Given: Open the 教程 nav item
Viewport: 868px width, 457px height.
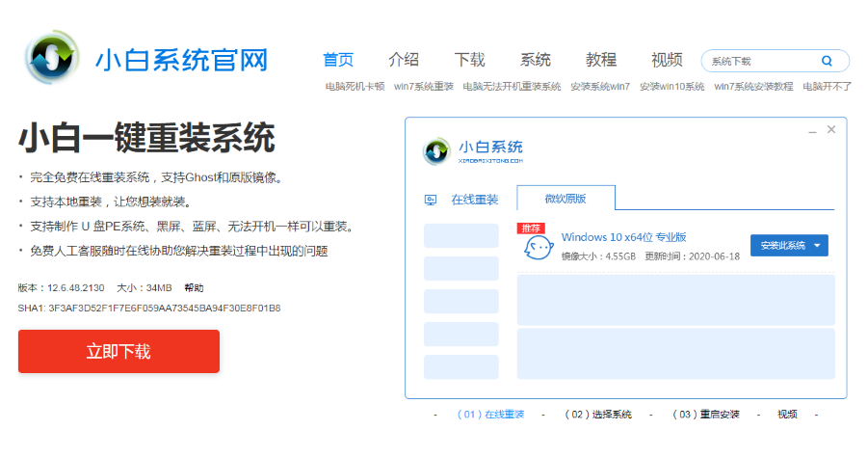Looking at the screenshot, I should point(601,60).
